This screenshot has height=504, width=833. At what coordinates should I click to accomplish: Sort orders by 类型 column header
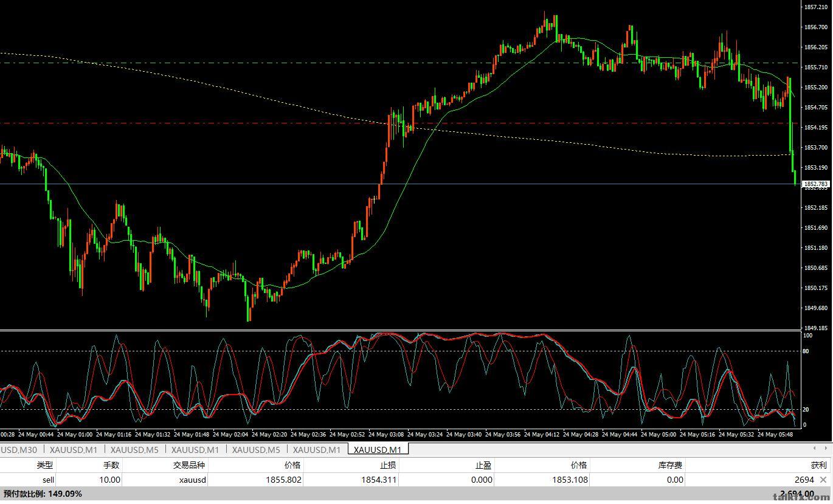[45, 465]
